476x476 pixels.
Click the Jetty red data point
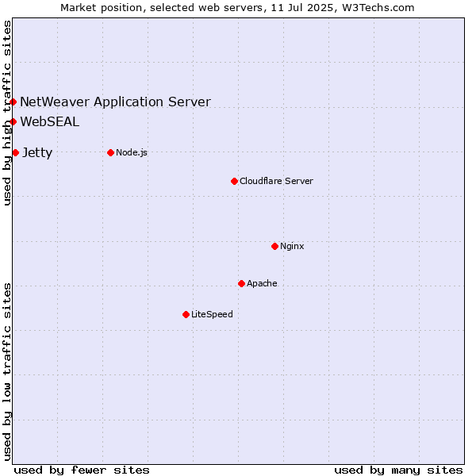16,153
